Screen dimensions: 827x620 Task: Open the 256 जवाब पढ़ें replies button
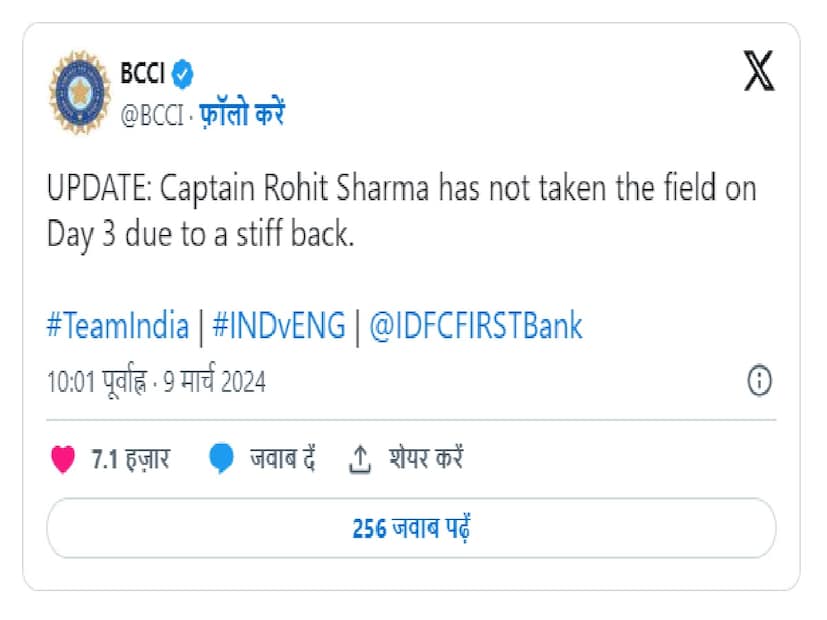(x=411, y=527)
